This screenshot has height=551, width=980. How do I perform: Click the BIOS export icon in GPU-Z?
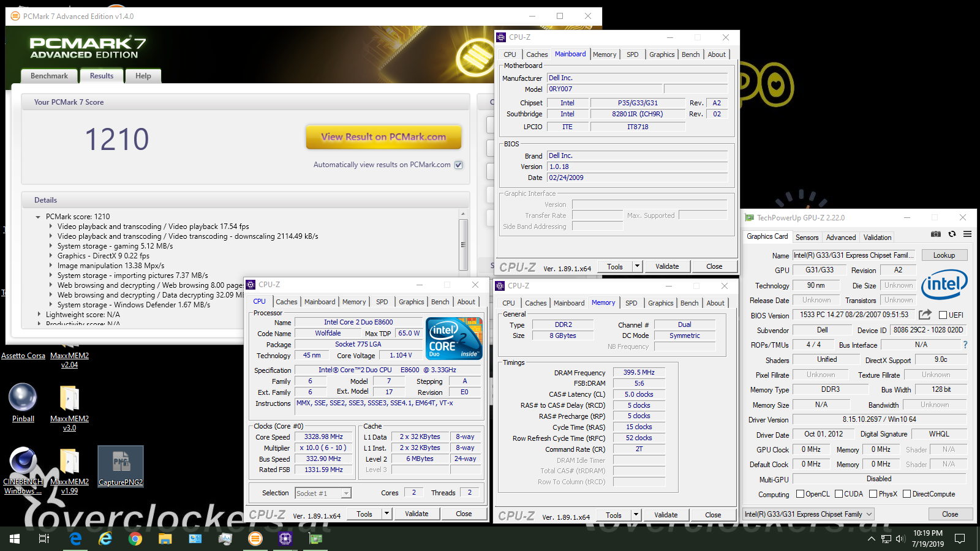[925, 315]
